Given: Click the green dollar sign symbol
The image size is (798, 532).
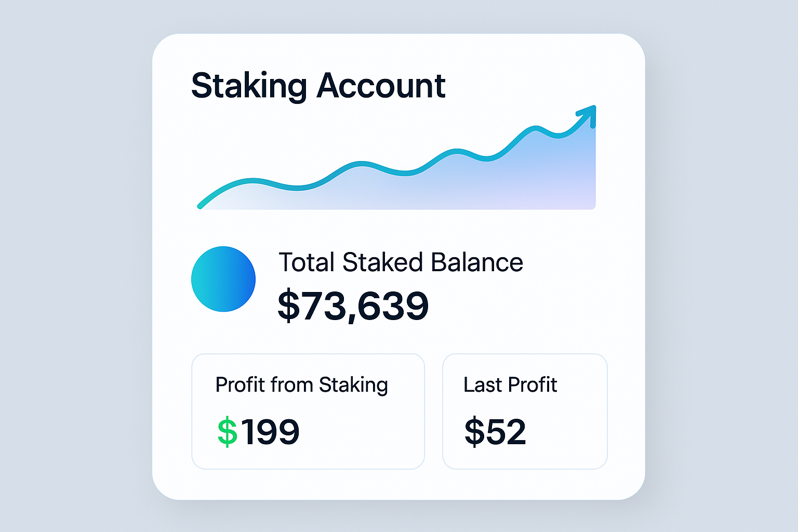Looking at the screenshot, I should (228, 432).
